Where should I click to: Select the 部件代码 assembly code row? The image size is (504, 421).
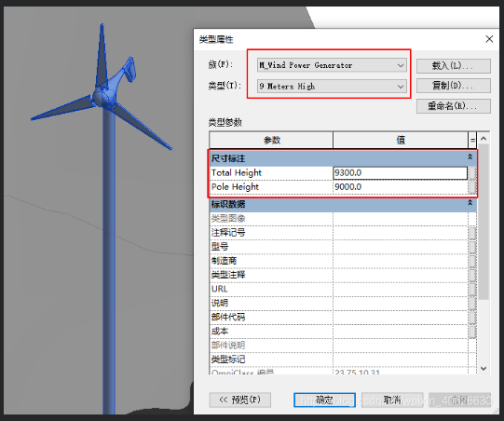343,318
